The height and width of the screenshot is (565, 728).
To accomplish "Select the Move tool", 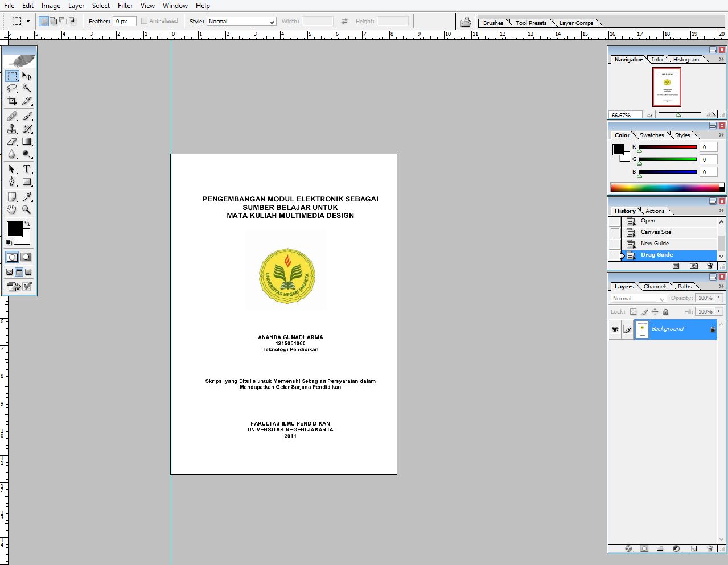I will tap(26, 76).
